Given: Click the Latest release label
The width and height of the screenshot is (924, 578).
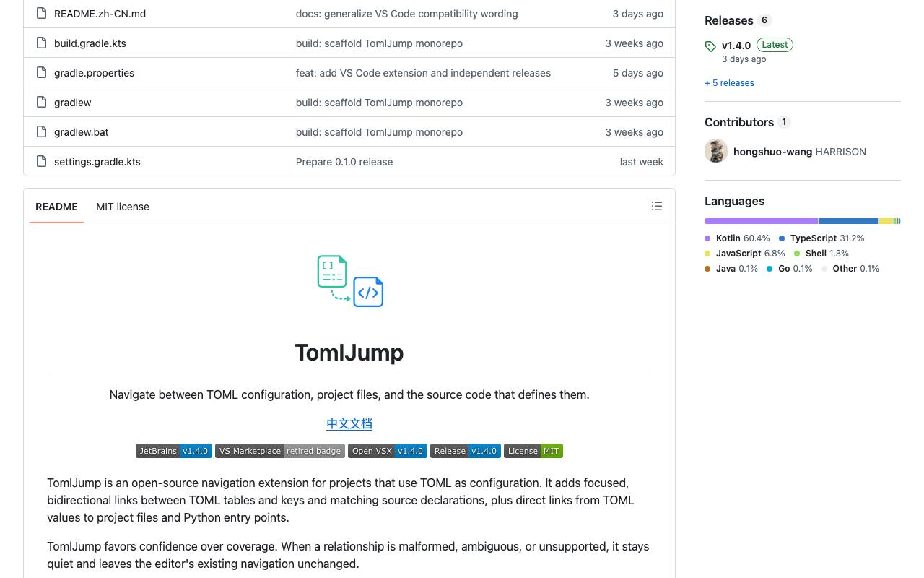Looking at the screenshot, I should (775, 45).
